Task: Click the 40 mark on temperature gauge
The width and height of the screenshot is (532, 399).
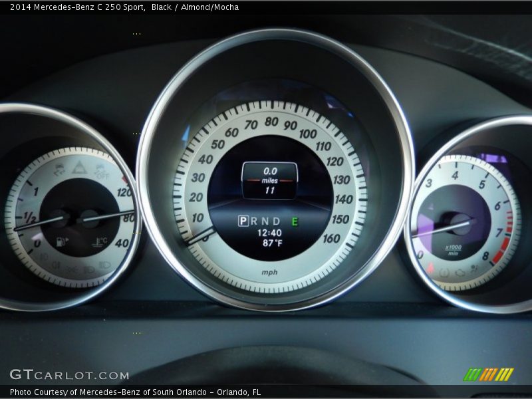Action: (122, 243)
